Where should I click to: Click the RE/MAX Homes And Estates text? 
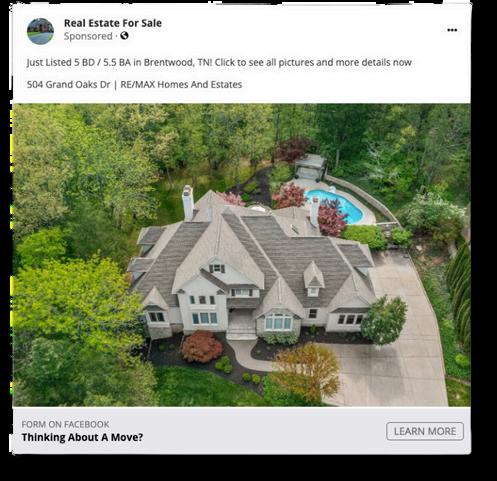pos(181,85)
